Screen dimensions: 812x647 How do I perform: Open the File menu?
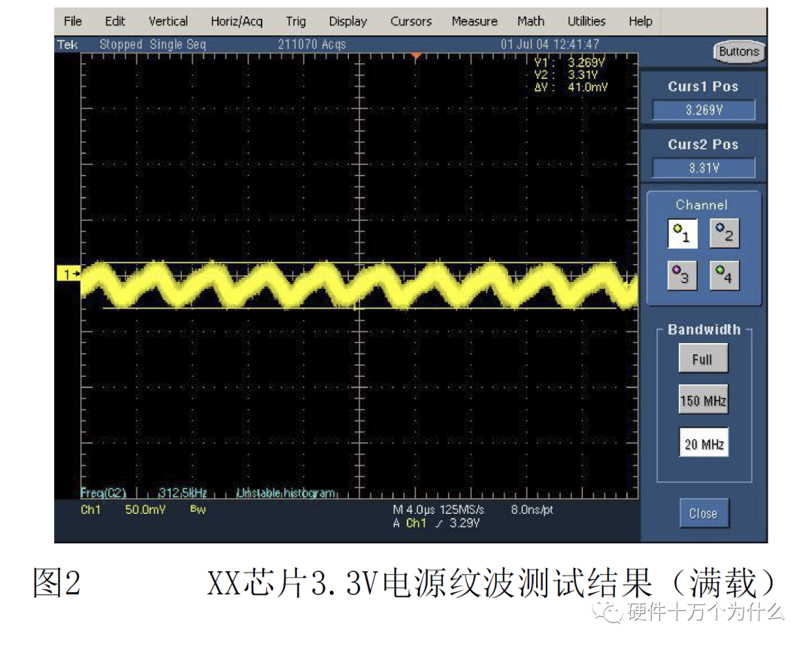(x=72, y=21)
